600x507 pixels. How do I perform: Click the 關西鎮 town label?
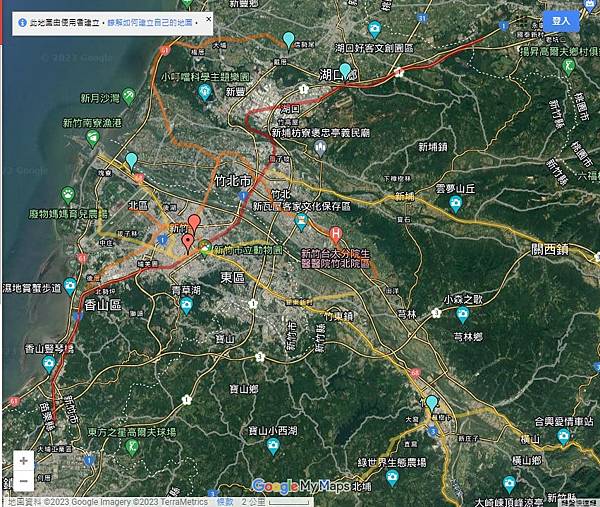tap(549, 250)
